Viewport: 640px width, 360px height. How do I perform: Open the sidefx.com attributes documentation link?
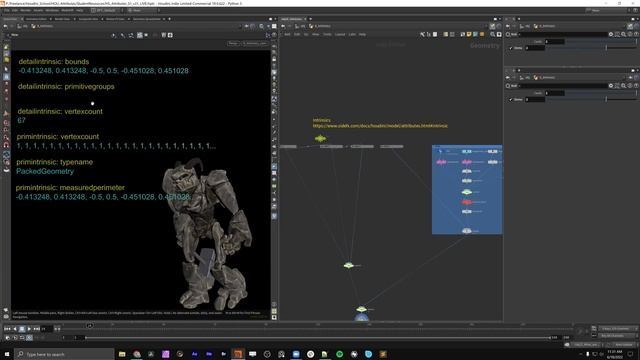(x=380, y=126)
